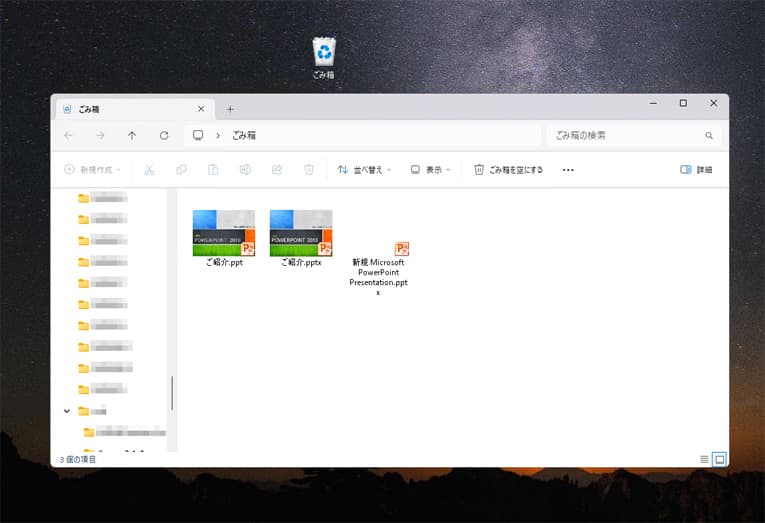Open the ごみ箱 desktop icon
This screenshot has width=765, height=523.
[x=324, y=57]
